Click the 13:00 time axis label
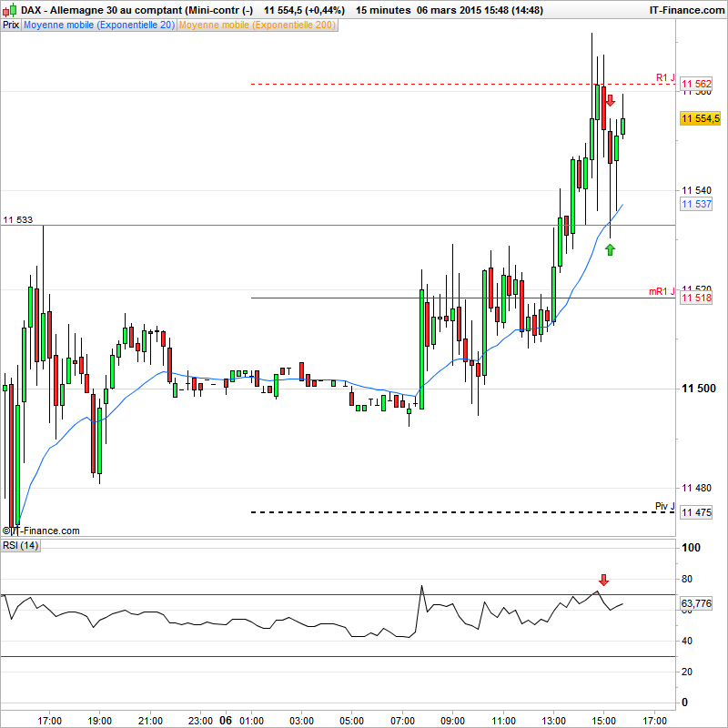Screen dimensions: 728x728 tap(554, 721)
